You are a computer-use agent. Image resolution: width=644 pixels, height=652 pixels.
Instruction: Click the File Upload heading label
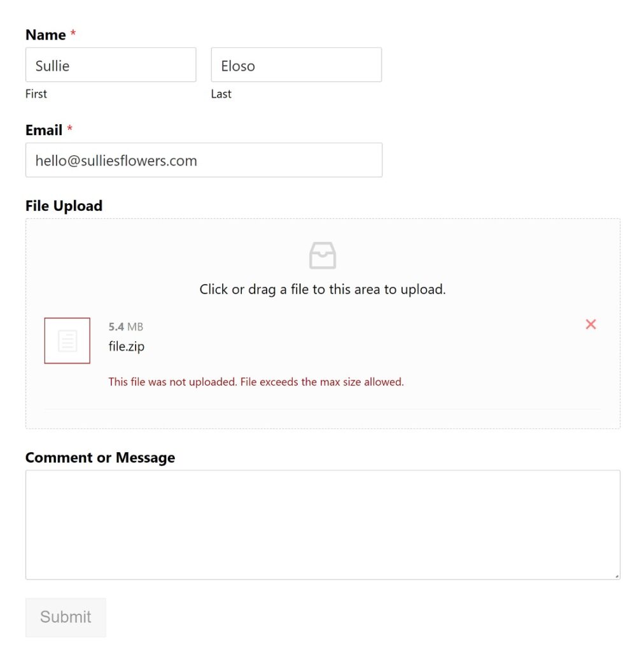tap(64, 206)
